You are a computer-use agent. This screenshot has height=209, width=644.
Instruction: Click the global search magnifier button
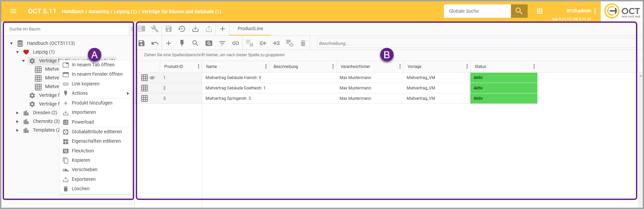click(x=519, y=11)
